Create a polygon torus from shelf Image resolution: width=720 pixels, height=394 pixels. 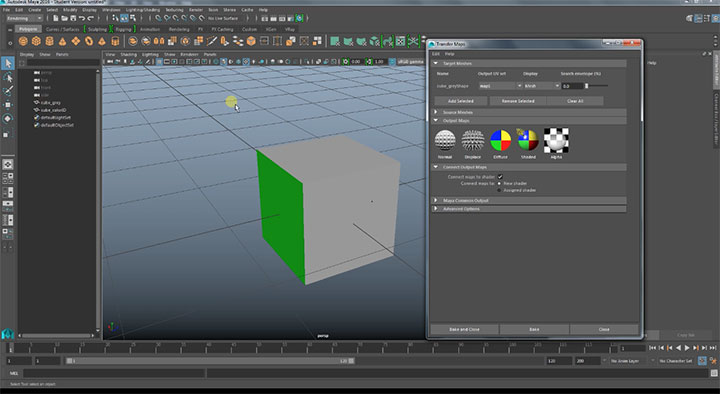pos(89,41)
